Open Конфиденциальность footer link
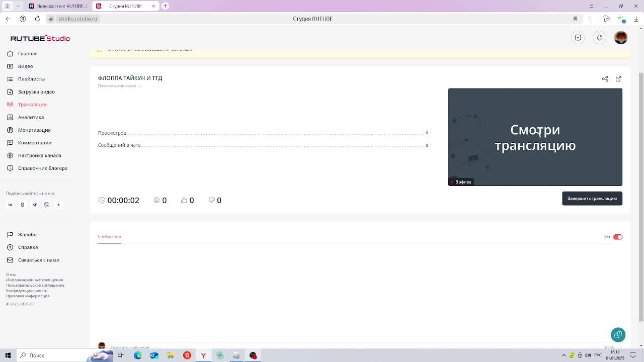 point(27,291)
